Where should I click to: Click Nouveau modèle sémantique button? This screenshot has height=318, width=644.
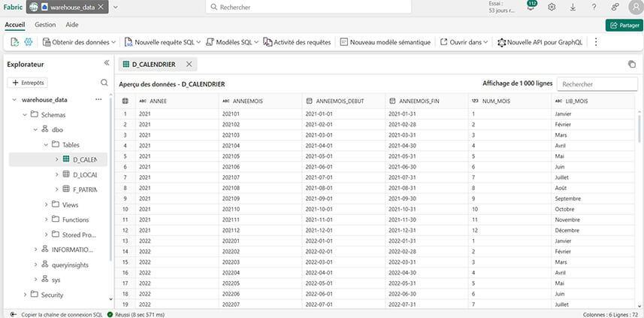[x=384, y=42]
